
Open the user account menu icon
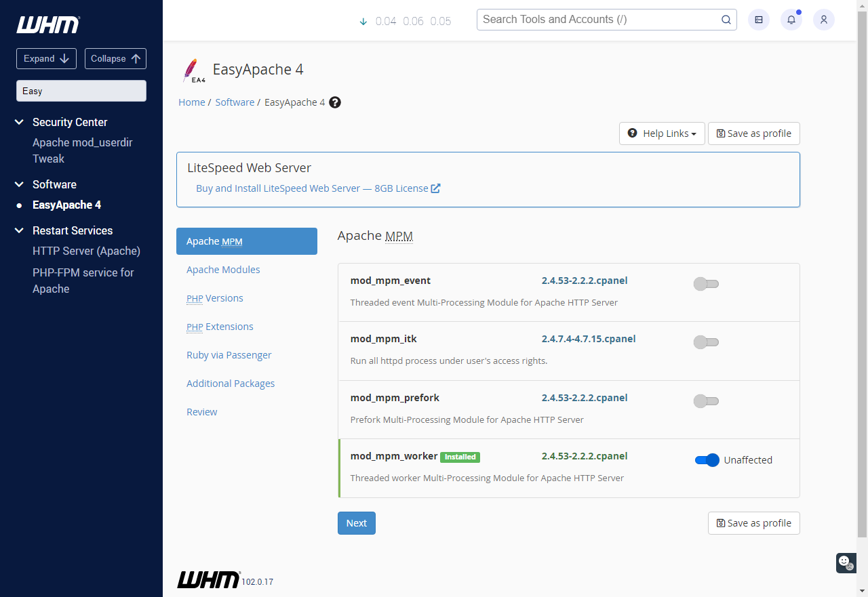pyautogui.click(x=823, y=20)
